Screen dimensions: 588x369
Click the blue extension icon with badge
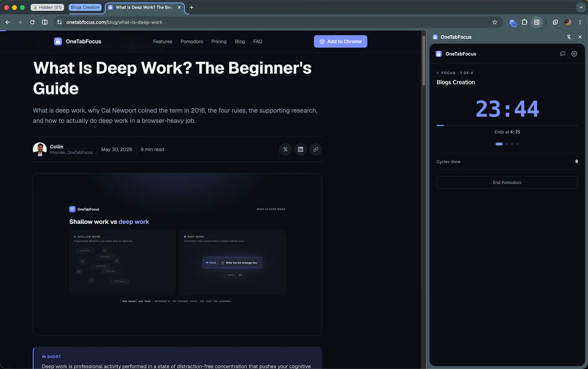[x=513, y=22]
